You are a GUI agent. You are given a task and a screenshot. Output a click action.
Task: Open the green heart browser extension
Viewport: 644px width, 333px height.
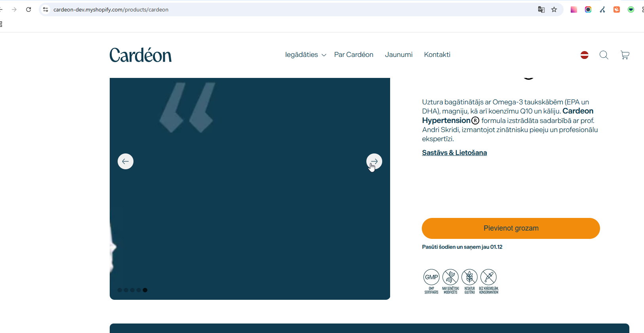[x=631, y=9]
